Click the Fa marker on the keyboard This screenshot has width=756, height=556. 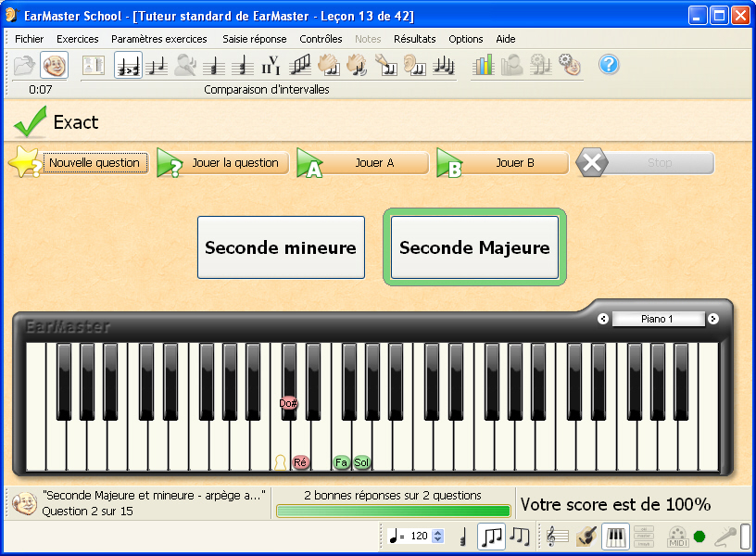tap(341, 462)
